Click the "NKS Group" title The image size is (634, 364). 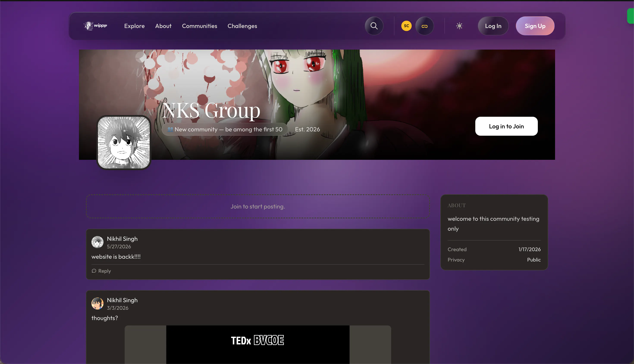tap(211, 110)
